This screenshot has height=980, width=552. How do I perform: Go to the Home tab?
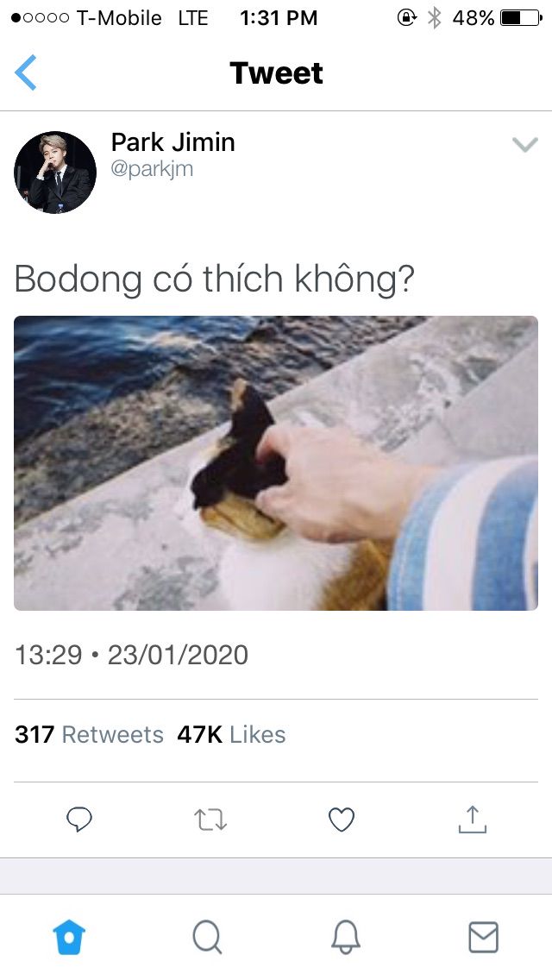pos(69,938)
